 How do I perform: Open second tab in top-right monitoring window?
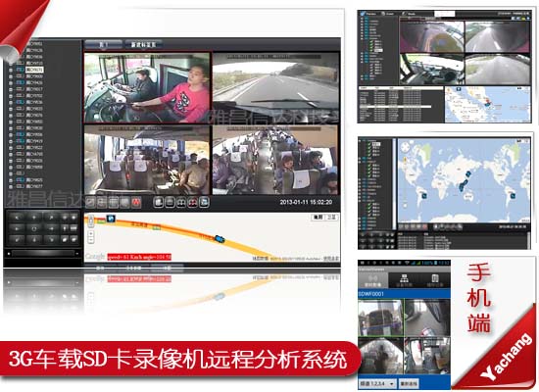coord(387,14)
